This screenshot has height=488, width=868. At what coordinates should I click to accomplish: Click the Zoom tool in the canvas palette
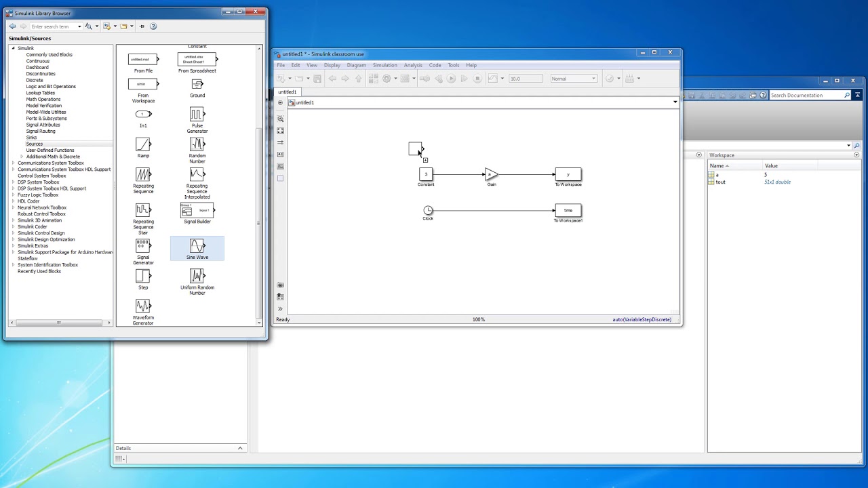pyautogui.click(x=280, y=119)
